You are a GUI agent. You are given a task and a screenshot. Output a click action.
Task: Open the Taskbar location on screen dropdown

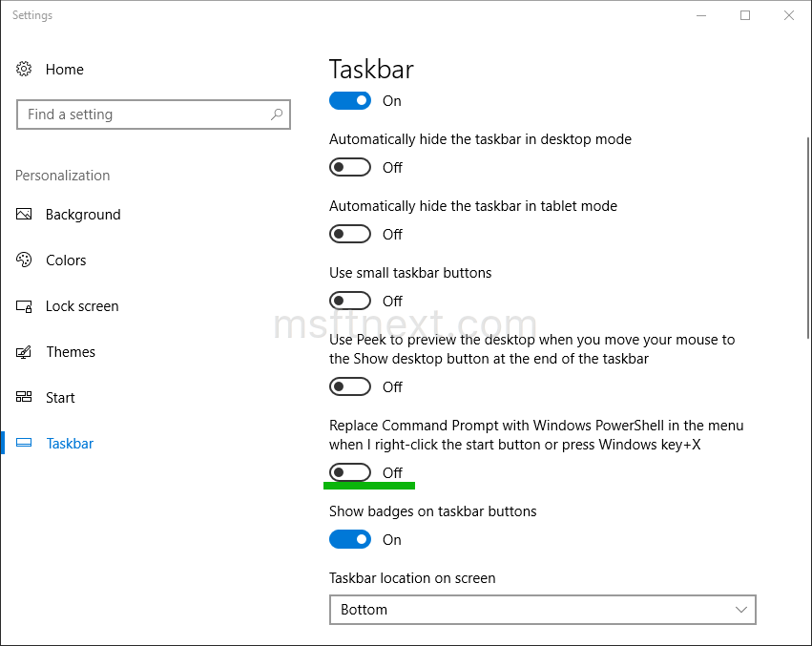pos(542,610)
